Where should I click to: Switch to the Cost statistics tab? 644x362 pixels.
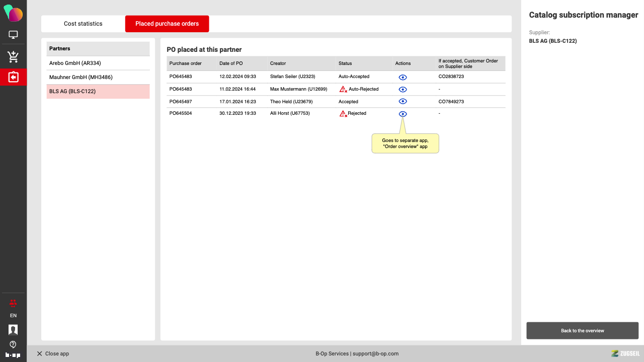click(83, 24)
